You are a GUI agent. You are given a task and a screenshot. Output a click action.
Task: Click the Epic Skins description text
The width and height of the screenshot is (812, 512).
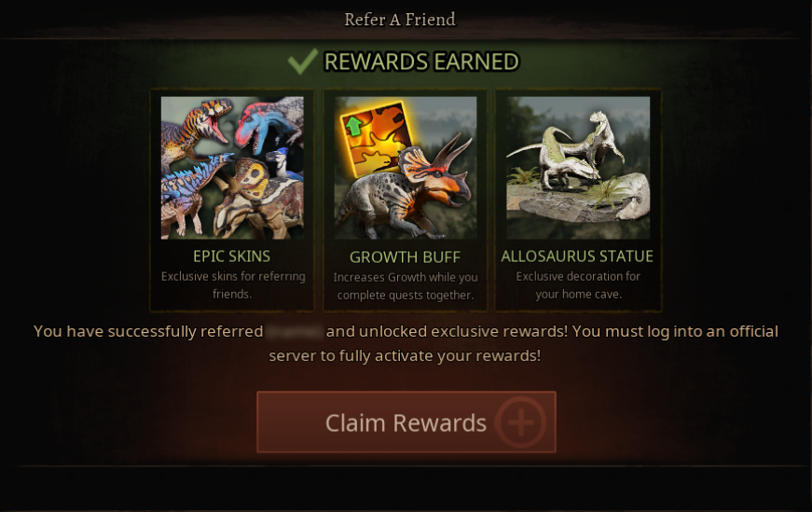(232, 285)
